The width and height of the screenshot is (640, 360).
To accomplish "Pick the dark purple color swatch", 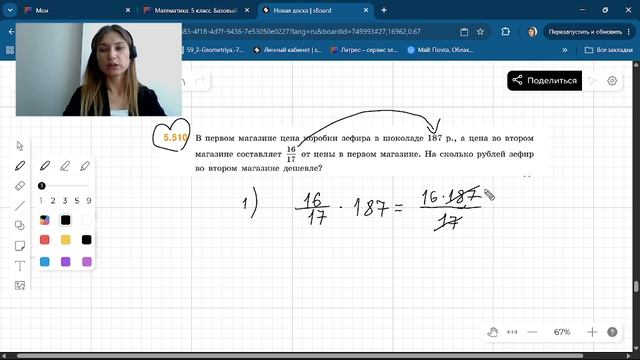I will pyautogui.click(x=65, y=262).
